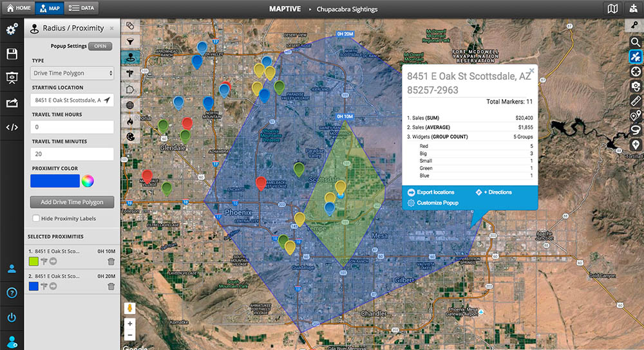The height and width of the screenshot is (350, 644).
Task: Delete the 0H 10M proximity with trash icon
Action: (x=111, y=261)
